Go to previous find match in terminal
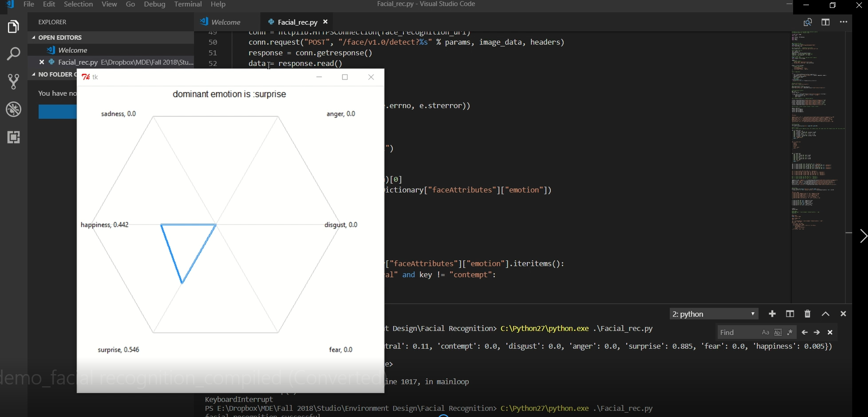This screenshot has width=868, height=417. click(x=805, y=332)
